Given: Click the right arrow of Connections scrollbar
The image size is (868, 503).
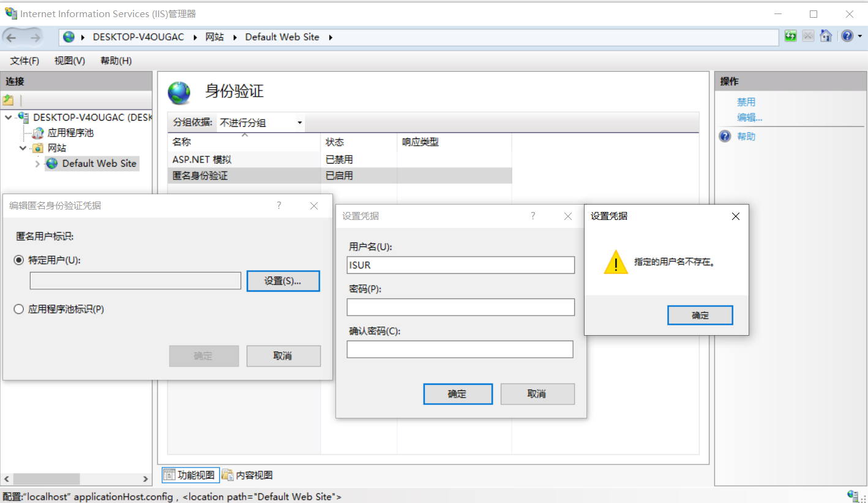Looking at the screenshot, I should pyautogui.click(x=146, y=479).
